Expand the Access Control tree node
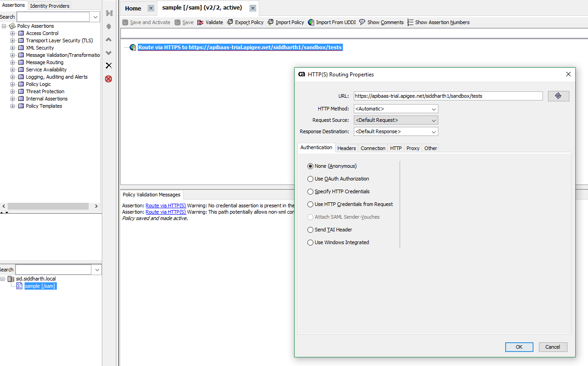This screenshot has height=366, width=588. pos(13,33)
